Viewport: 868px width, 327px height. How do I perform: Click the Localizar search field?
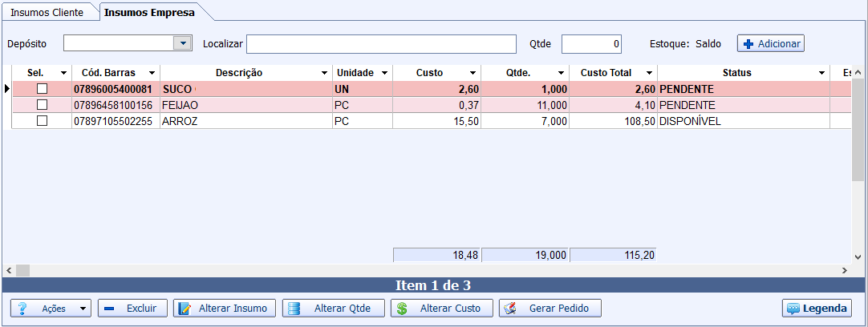(381, 43)
